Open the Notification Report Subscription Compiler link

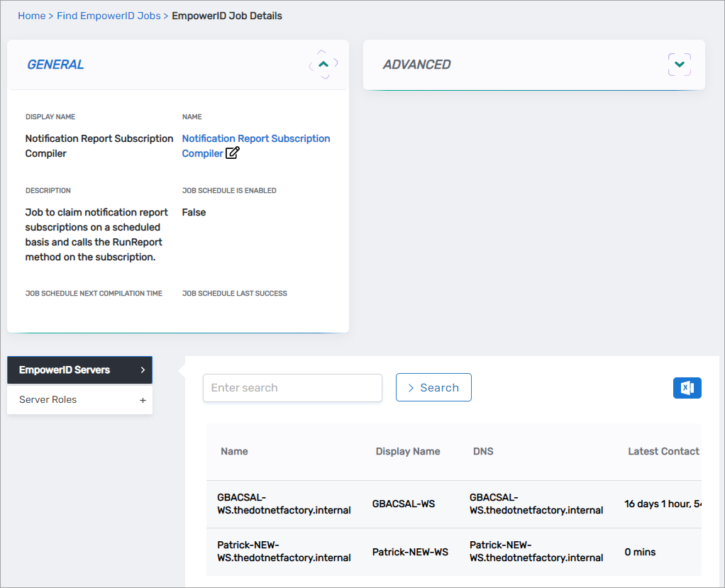pyautogui.click(x=255, y=138)
